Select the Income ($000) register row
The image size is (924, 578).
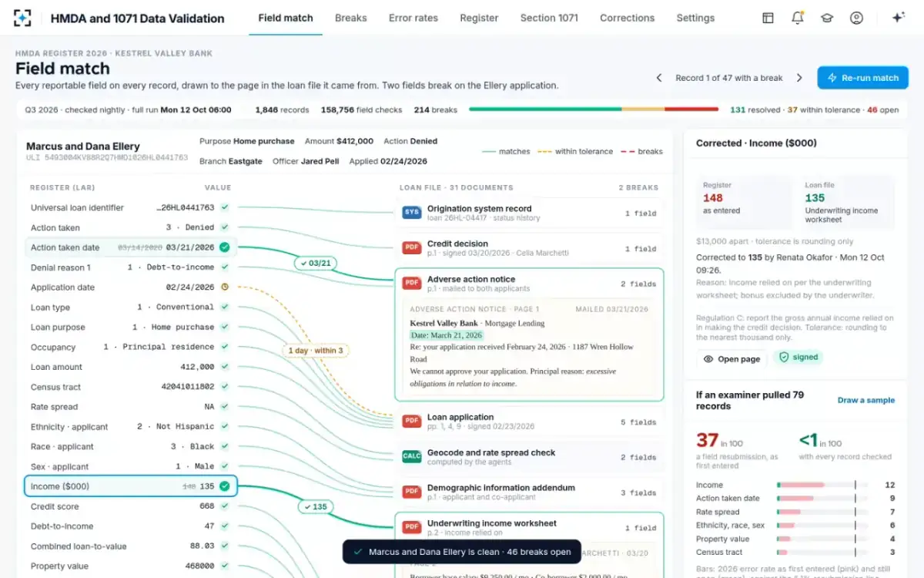click(x=131, y=486)
